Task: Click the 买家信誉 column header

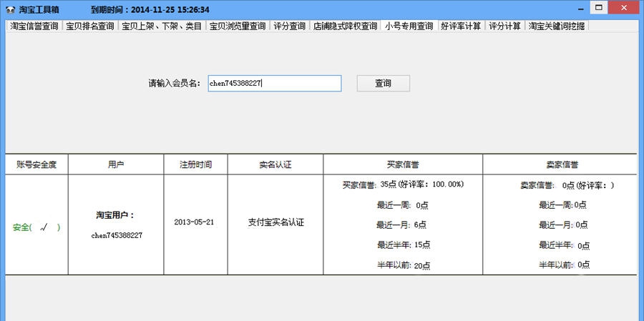Action: click(403, 164)
